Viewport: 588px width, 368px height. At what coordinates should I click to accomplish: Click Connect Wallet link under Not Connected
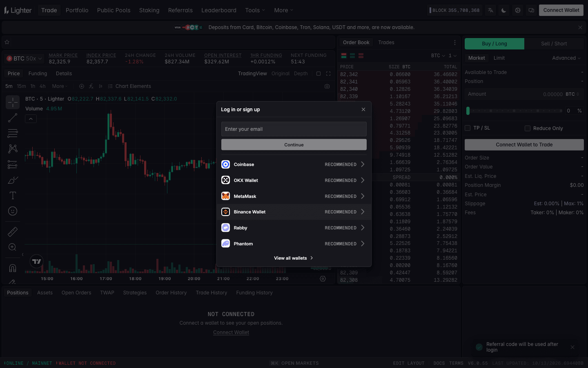click(x=231, y=332)
